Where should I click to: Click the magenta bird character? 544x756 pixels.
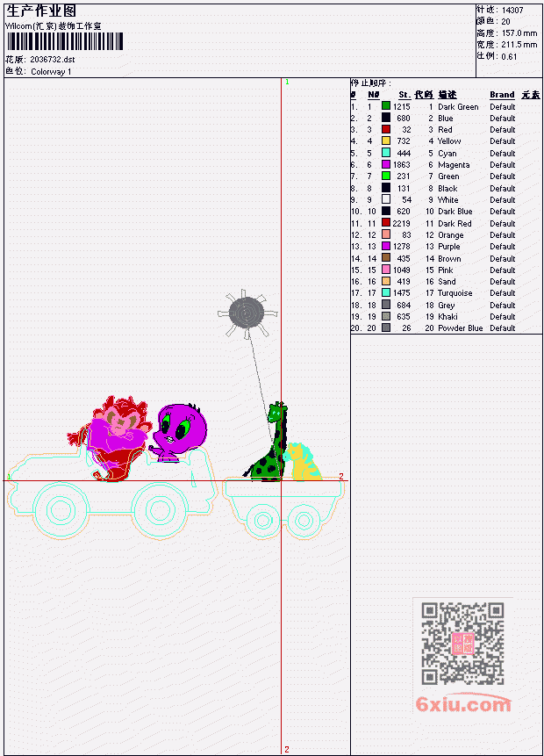pos(180,432)
